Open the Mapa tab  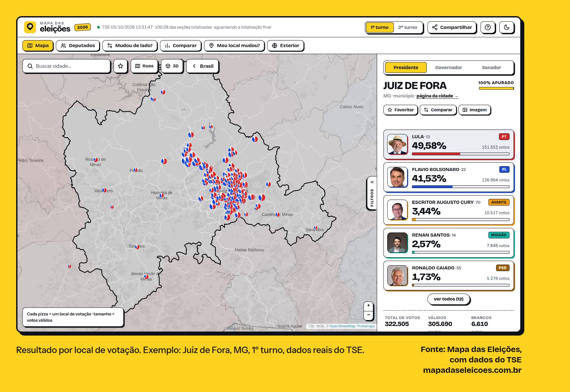tap(38, 45)
